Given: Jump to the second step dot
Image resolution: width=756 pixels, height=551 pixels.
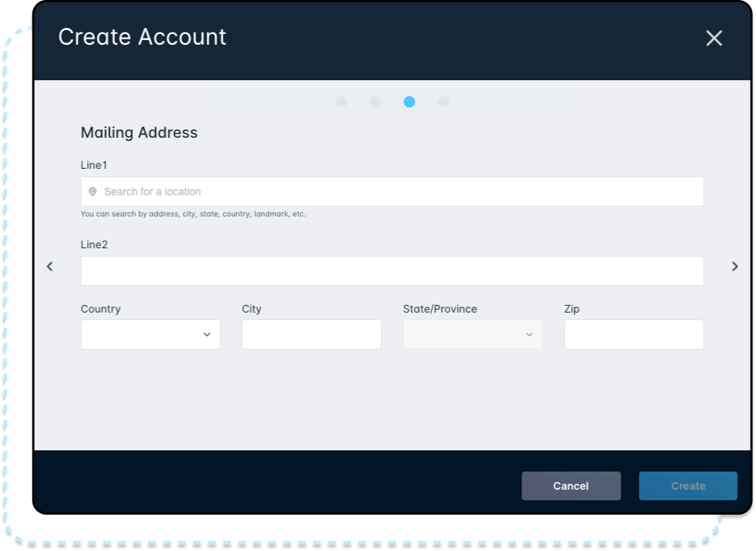Looking at the screenshot, I should 375,101.
